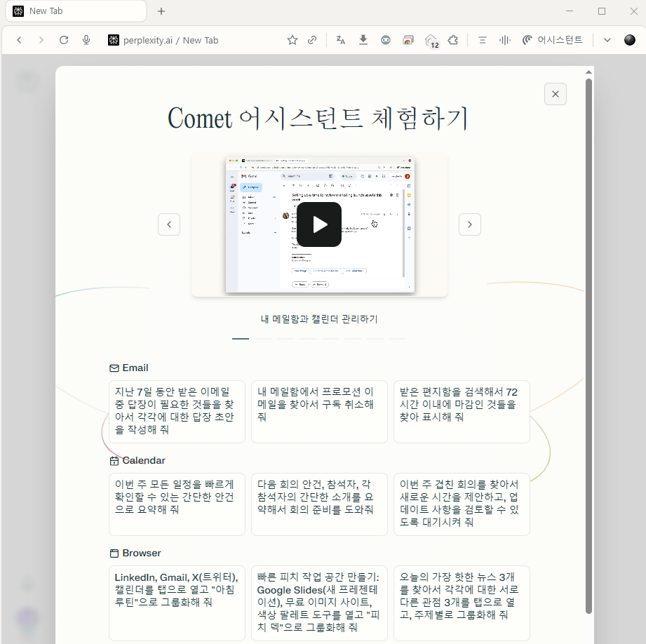Click the Perplexity site icon in address bar
Viewport: 646px width, 644px height.
tap(114, 40)
